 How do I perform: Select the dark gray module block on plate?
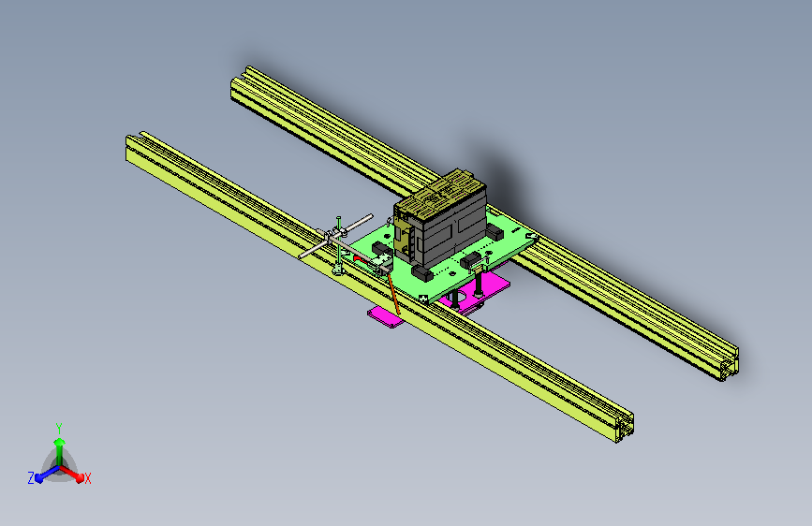click(440, 220)
